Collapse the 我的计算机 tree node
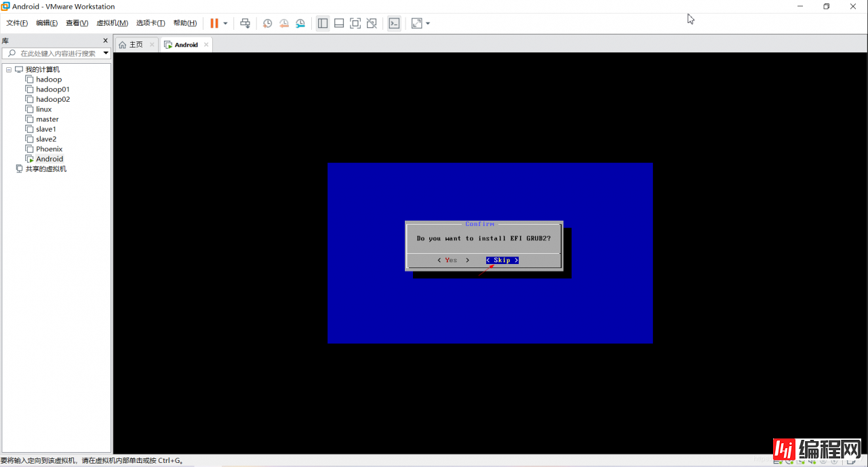 coord(9,69)
